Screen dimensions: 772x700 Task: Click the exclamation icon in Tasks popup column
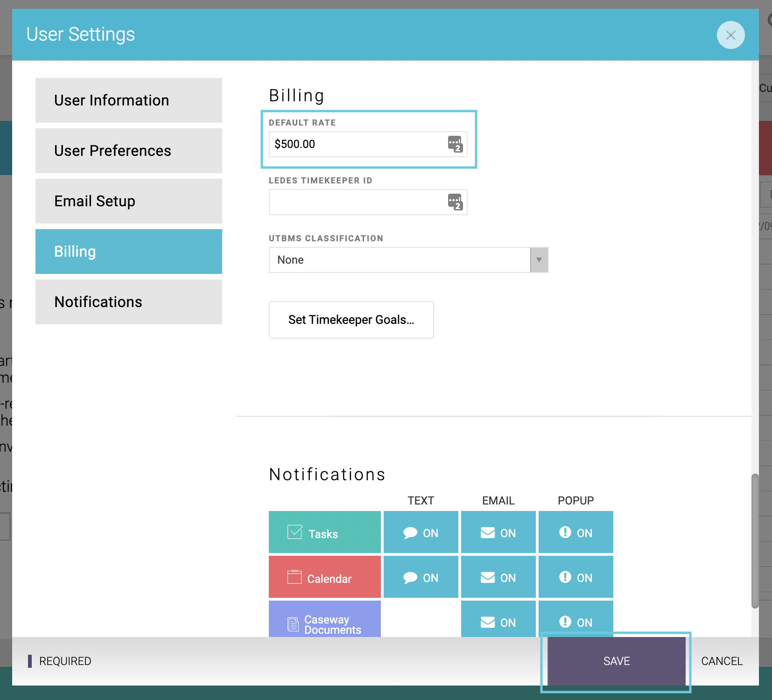click(565, 532)
